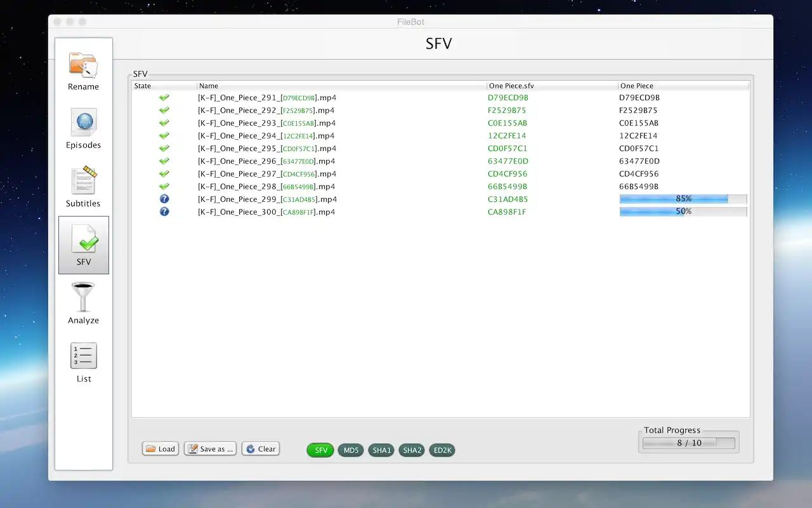Click green sfv checksum 12C2FE14

(x=507, y=136)
